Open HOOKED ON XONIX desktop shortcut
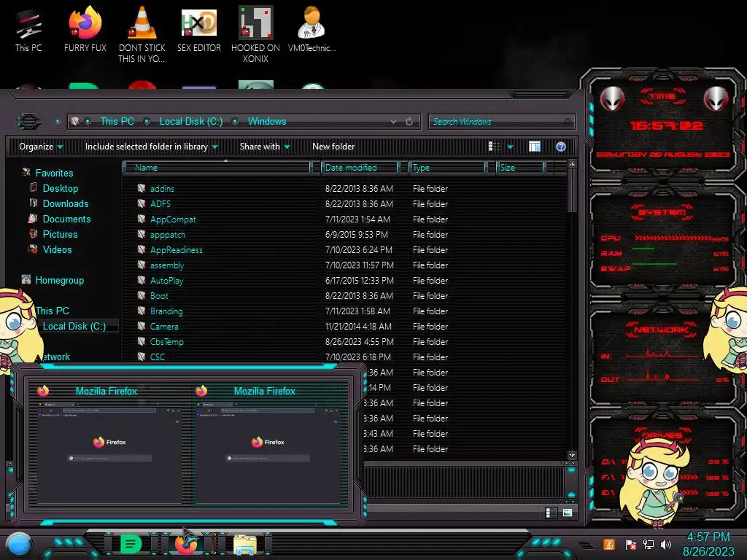 [255, 34]
